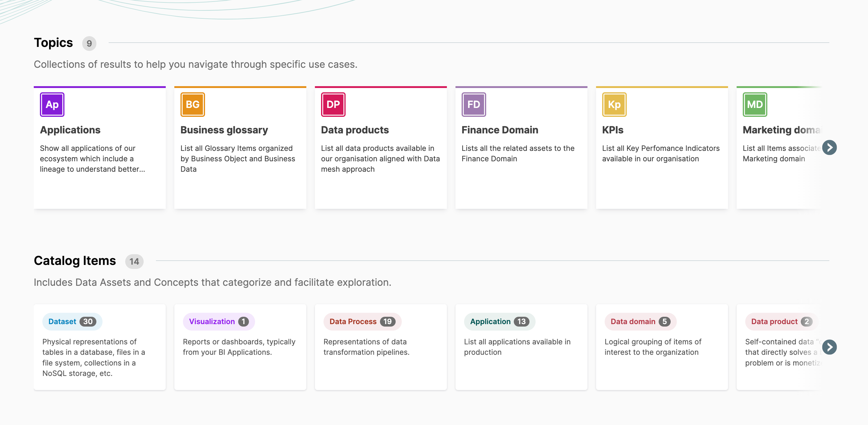868x425 pixels.
Task: Click the DP icon on Data products card
Action: 333,104
